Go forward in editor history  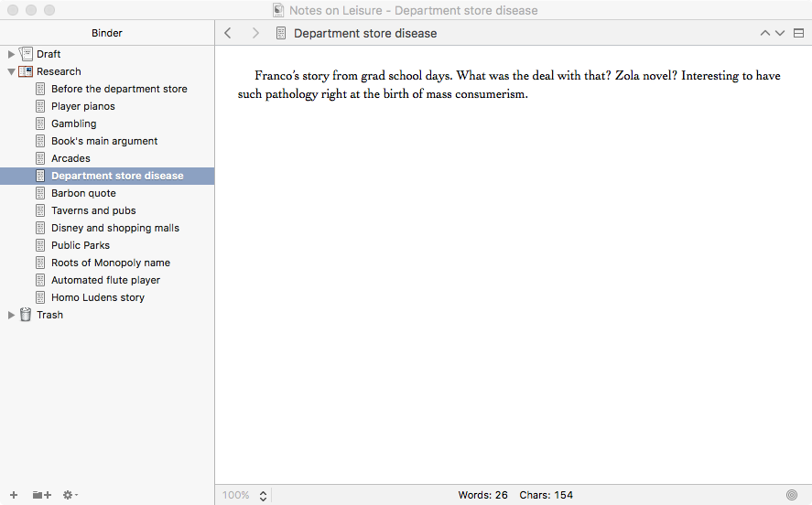tap(255, 33)
